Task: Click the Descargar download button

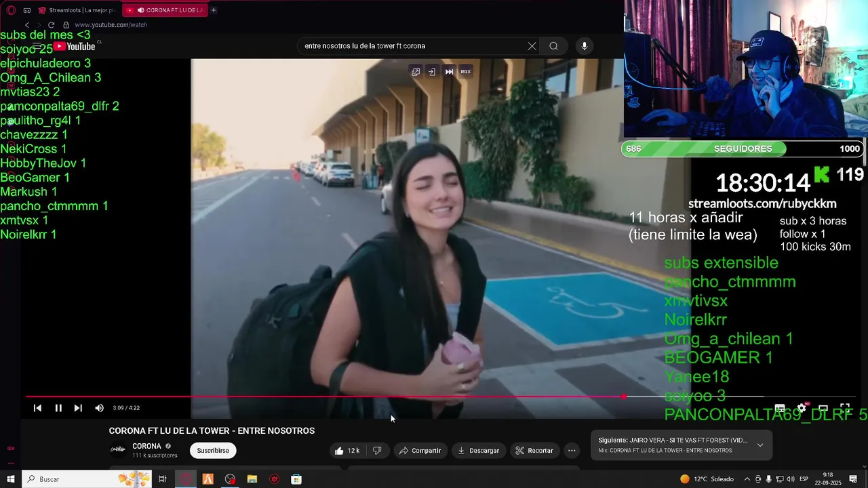Action: [478, 451]
